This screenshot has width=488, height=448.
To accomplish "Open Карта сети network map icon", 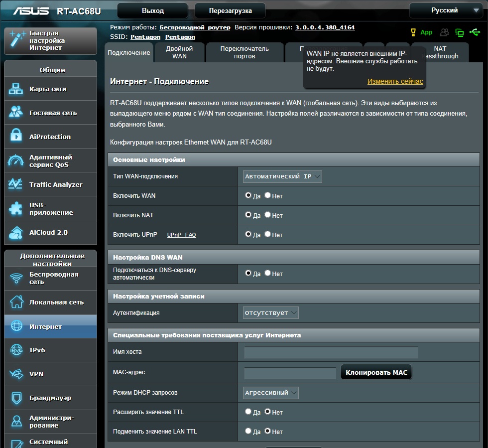I will (15, 89).
